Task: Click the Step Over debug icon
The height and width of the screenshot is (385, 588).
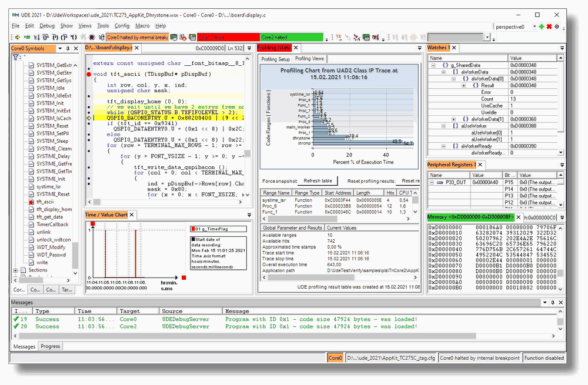Action: 46,36
